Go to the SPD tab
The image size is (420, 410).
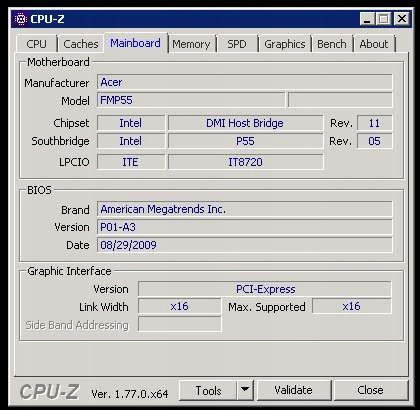point(237,44)
